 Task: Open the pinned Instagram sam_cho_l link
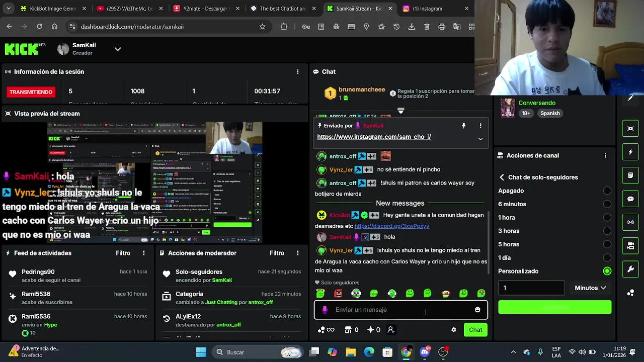(x=374, y=137)
